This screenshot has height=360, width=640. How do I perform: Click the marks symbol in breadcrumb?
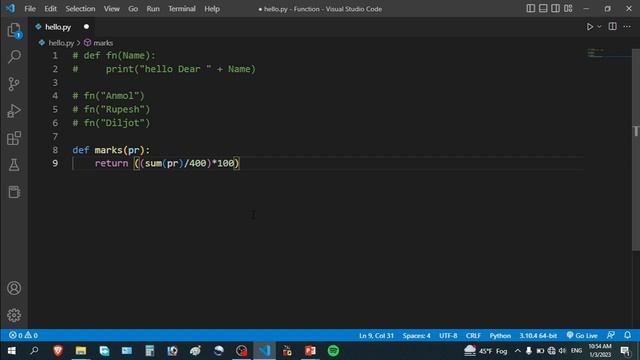click(x=103, y=43)
